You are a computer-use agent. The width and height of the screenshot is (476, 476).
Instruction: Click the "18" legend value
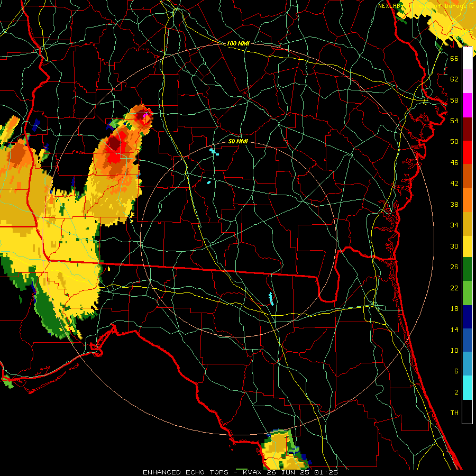(454, 309)
